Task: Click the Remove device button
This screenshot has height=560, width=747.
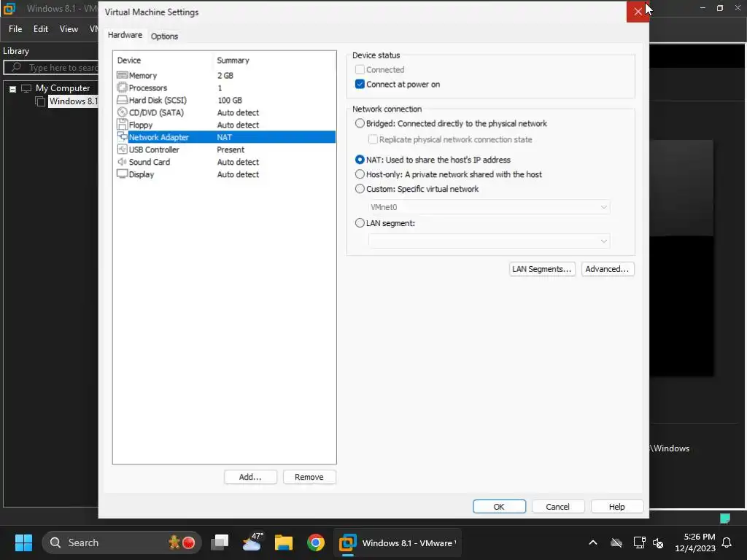Action: click(309, 477)
